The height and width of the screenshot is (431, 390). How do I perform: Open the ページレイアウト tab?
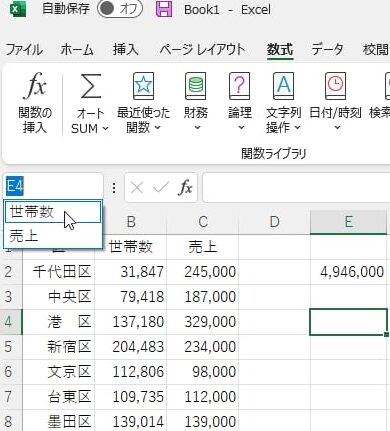202,50
